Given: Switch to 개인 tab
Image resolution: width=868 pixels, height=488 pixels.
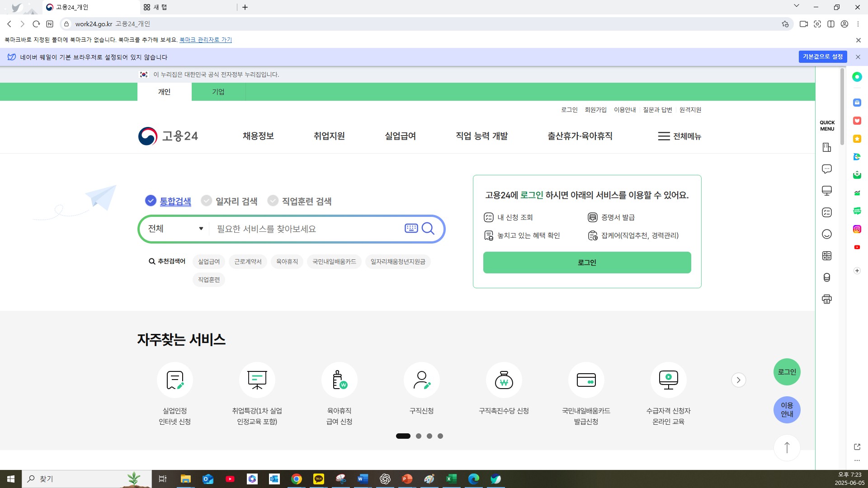Looking at the screenshot, I should point(164,92).
